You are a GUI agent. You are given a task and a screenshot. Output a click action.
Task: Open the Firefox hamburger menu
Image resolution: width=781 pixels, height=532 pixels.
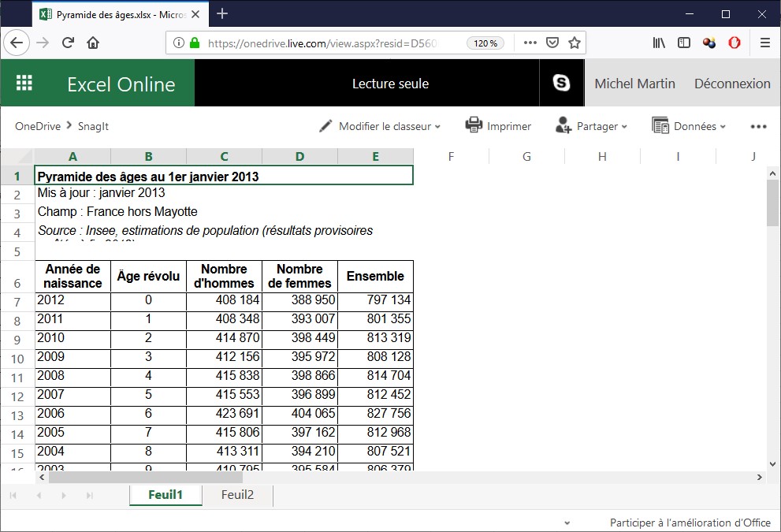click(764, 43)
